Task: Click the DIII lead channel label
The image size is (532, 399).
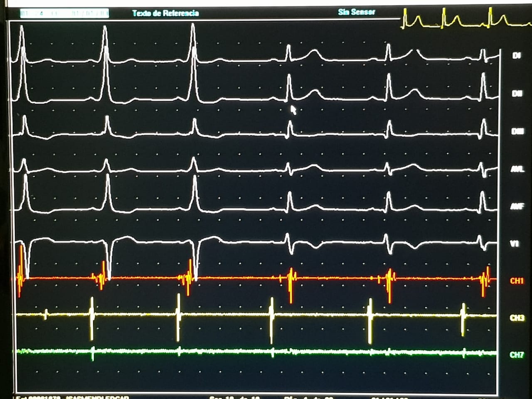Action: click(517, 132)
